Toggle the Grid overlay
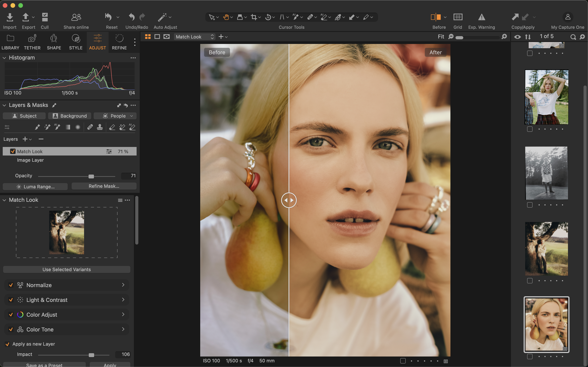588x367 pixels. click(458, 17)
